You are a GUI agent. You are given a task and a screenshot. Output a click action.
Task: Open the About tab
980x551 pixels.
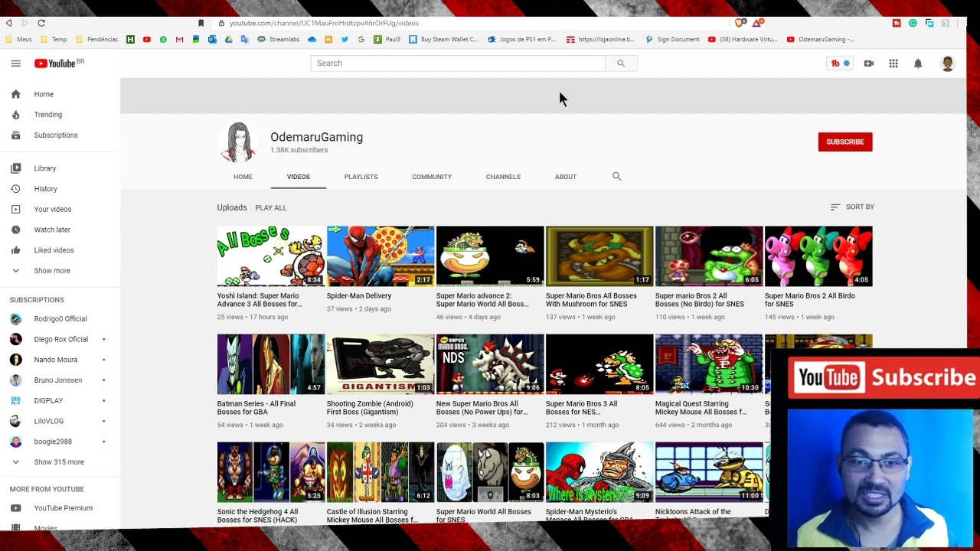(566, 177)
